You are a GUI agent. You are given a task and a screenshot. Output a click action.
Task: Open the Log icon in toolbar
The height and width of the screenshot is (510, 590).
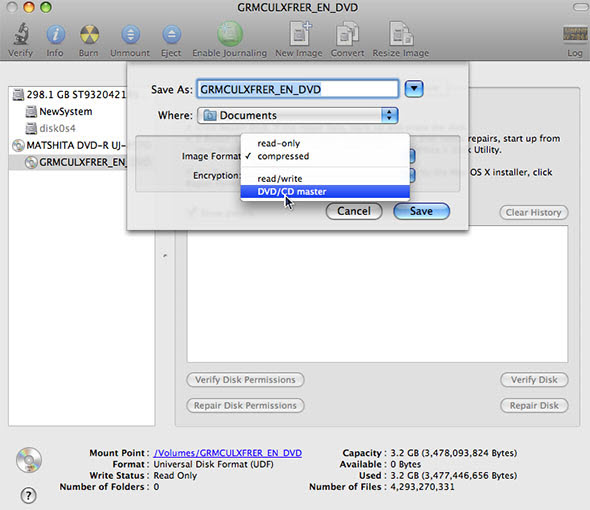point(575,34)
